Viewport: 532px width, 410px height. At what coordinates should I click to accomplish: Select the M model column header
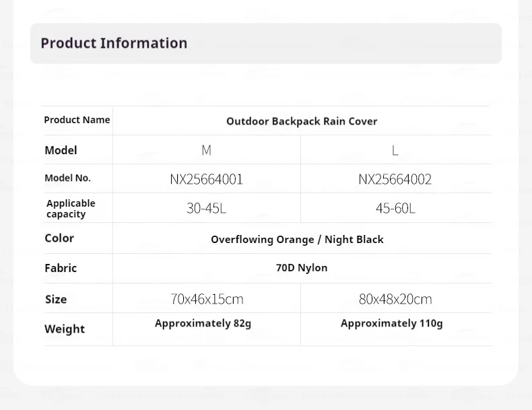coord(206,150)
